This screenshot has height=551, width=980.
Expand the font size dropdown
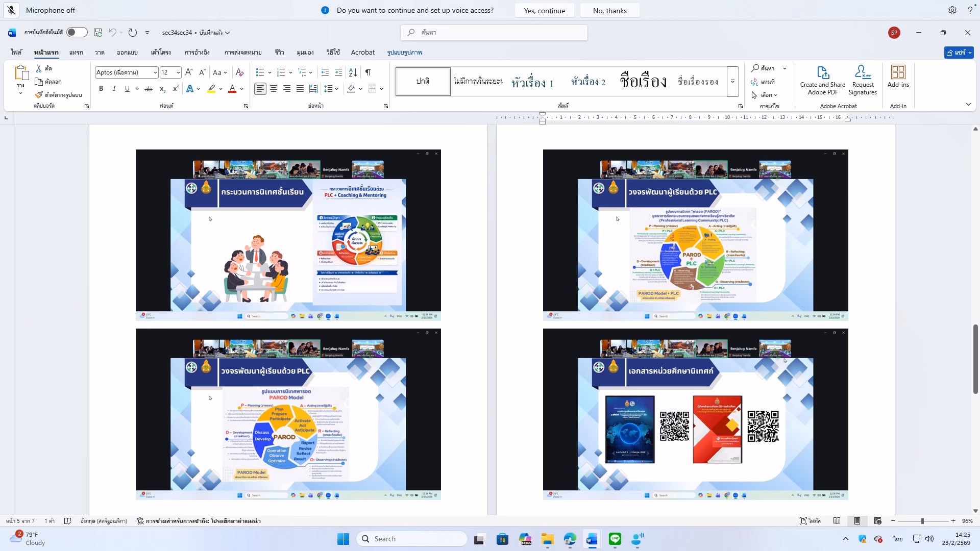(x=178, y=72)
